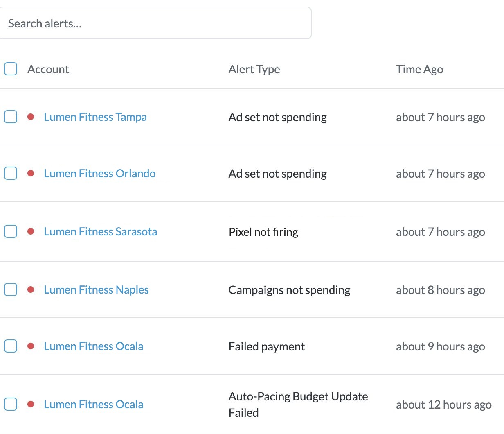
Task: Click the red status dot beside Tampa
Action: point(31,117)
